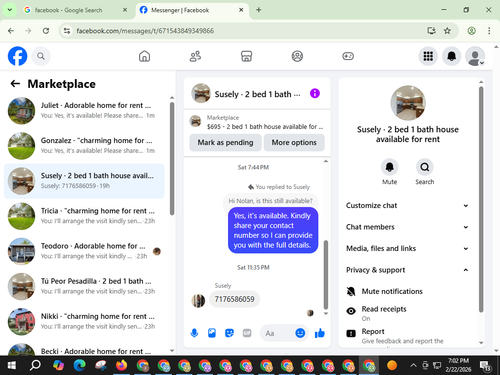
Task: Open the Marketplace storefront icon
Action: (246, 56)
